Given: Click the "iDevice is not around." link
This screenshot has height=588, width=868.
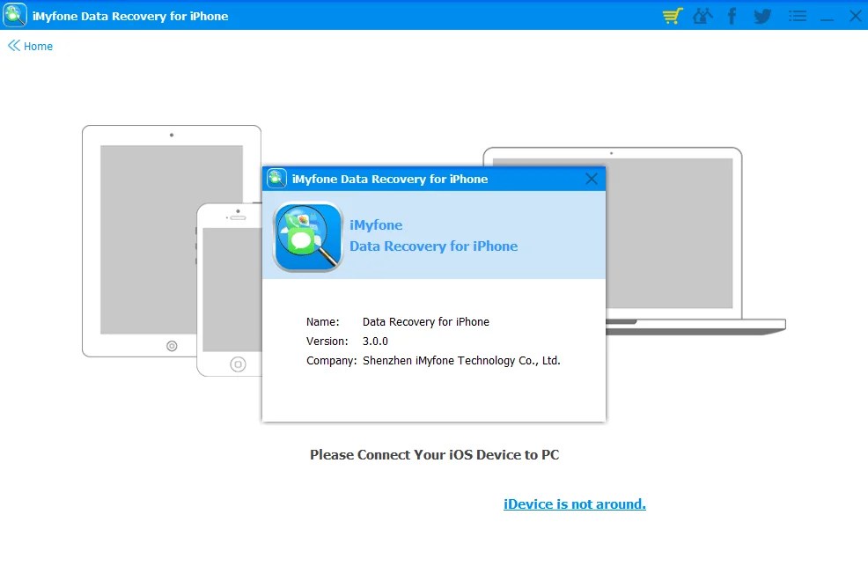Looking at the screenshot, I should point(575,503).
